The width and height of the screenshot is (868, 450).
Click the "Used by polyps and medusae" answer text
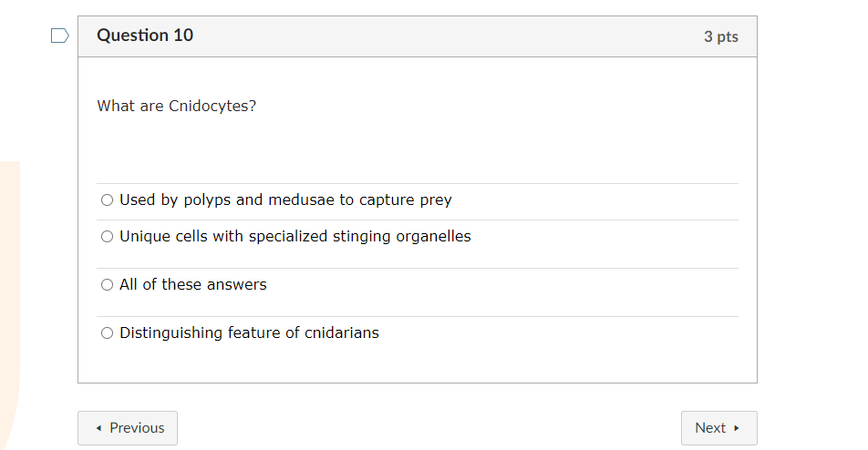[285, 200]
